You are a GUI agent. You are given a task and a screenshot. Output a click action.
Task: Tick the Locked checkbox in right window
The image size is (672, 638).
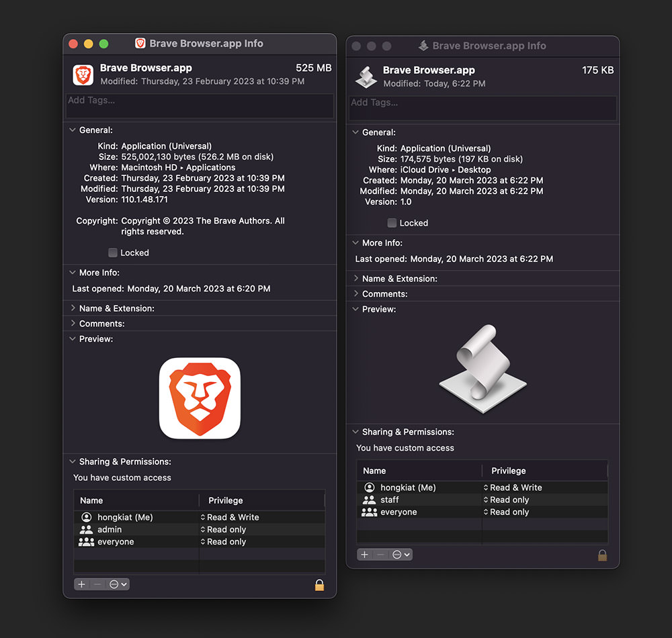(392, 223)
